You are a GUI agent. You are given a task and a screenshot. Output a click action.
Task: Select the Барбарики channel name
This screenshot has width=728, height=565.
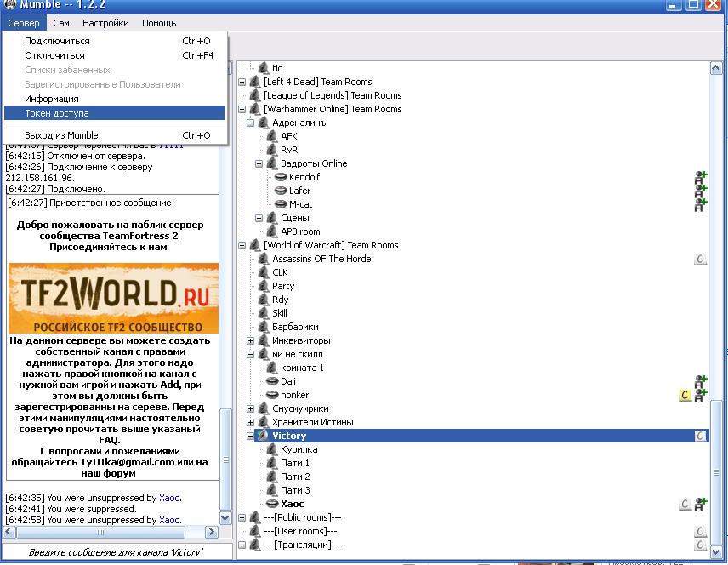click(295, 327)
